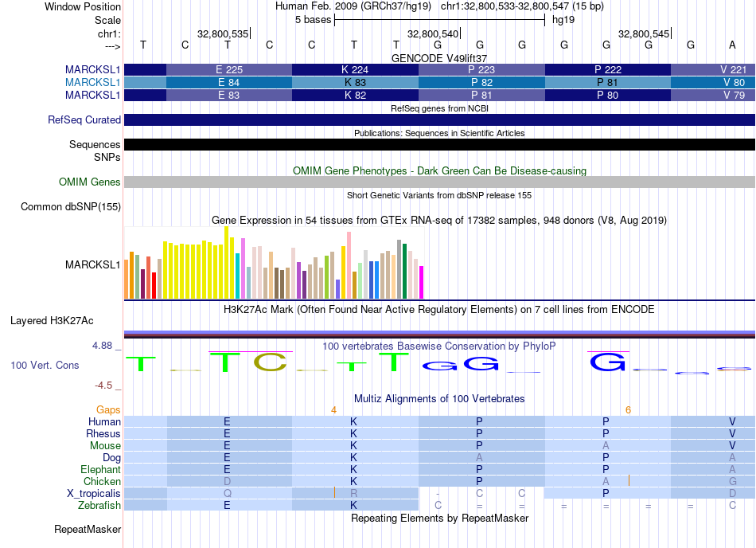Click the large blue G in PhyloP logo
Screen dimensions: 756x548
point(607,362)
